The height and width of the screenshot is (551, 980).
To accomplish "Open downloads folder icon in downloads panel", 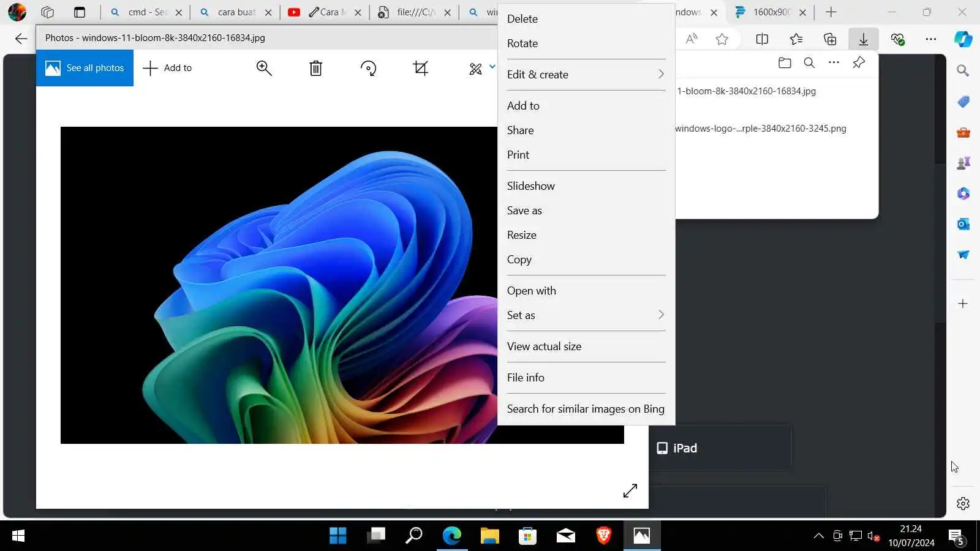I will 785,62.
